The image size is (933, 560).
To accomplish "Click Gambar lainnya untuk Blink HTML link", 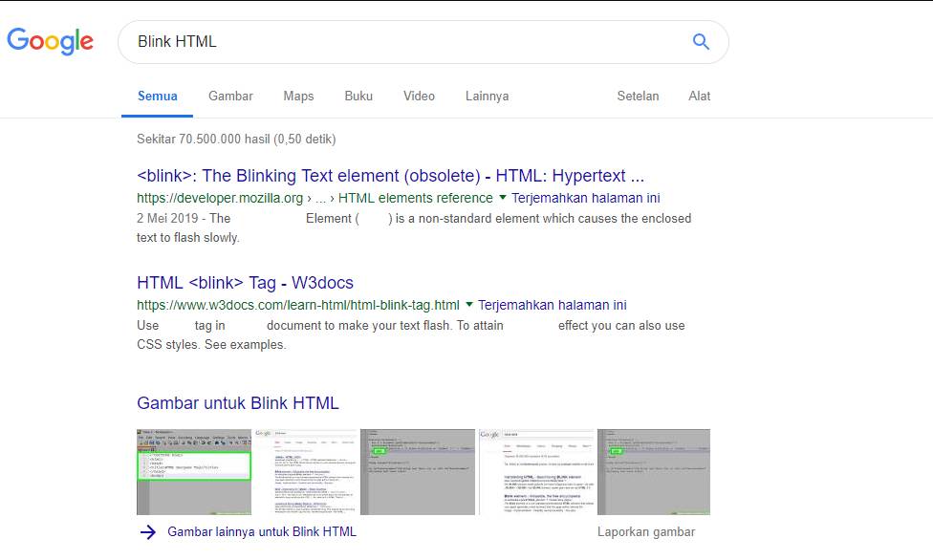I will click(x=262, y=531).
